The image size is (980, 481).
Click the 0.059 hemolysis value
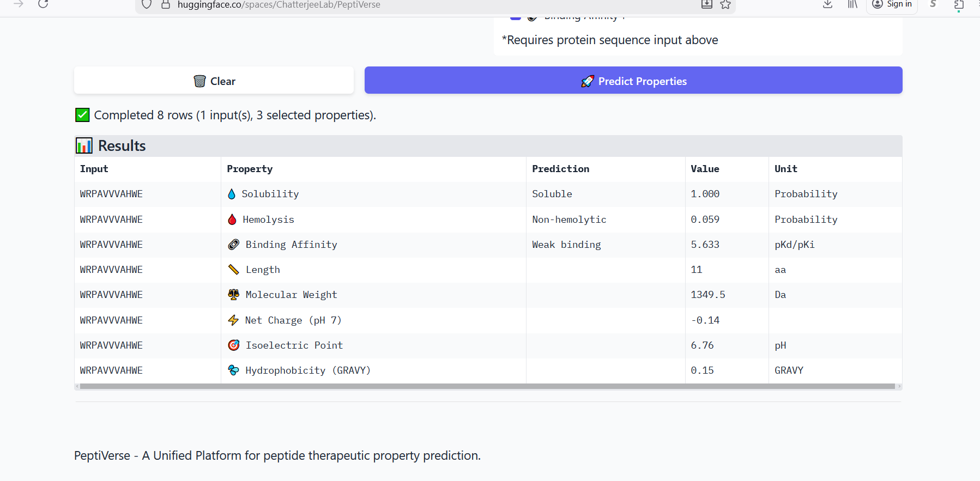705,220
